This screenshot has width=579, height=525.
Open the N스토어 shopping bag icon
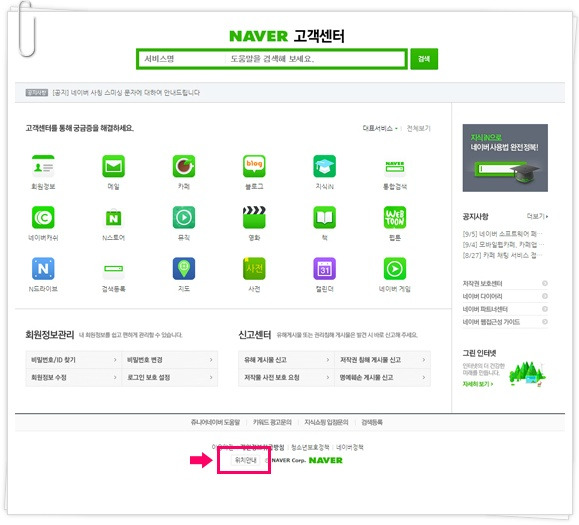(x=113, y=217)
